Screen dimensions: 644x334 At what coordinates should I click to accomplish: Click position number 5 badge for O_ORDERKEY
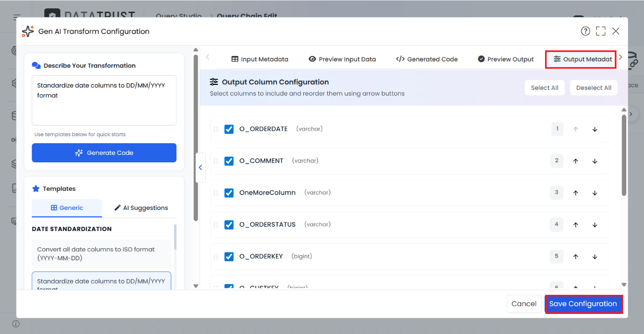click(x=557, y=256)
